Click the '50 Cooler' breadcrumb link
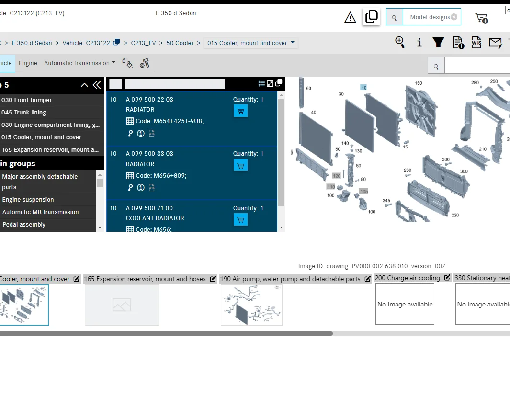Viewport: 510px width, 420px height. tap(180, 43)
